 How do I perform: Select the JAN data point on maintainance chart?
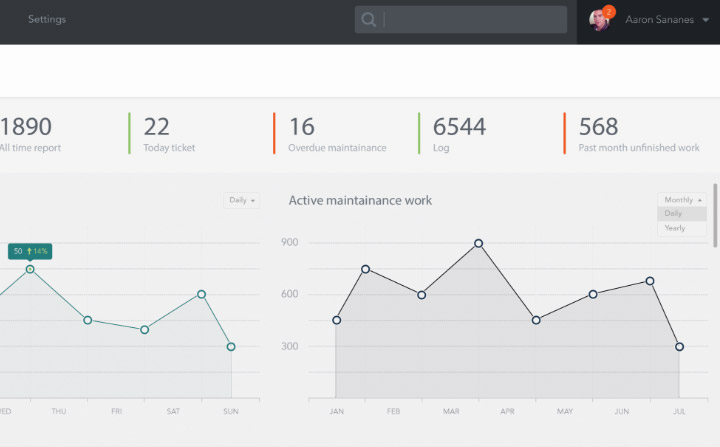[337, 320]
